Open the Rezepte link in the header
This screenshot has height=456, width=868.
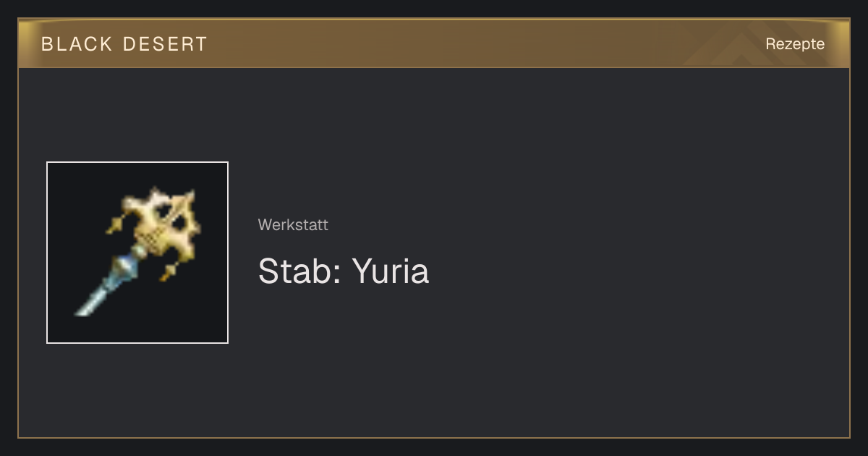click(795, 44)
